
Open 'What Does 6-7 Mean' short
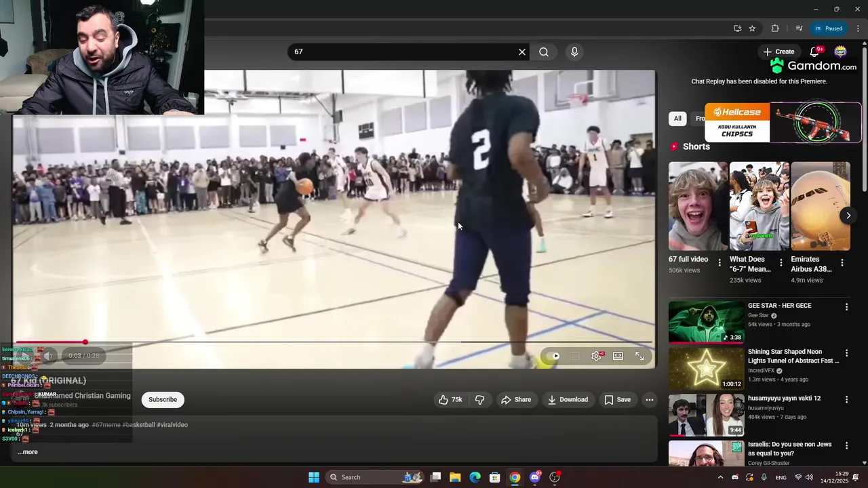(x=759, y=206)
